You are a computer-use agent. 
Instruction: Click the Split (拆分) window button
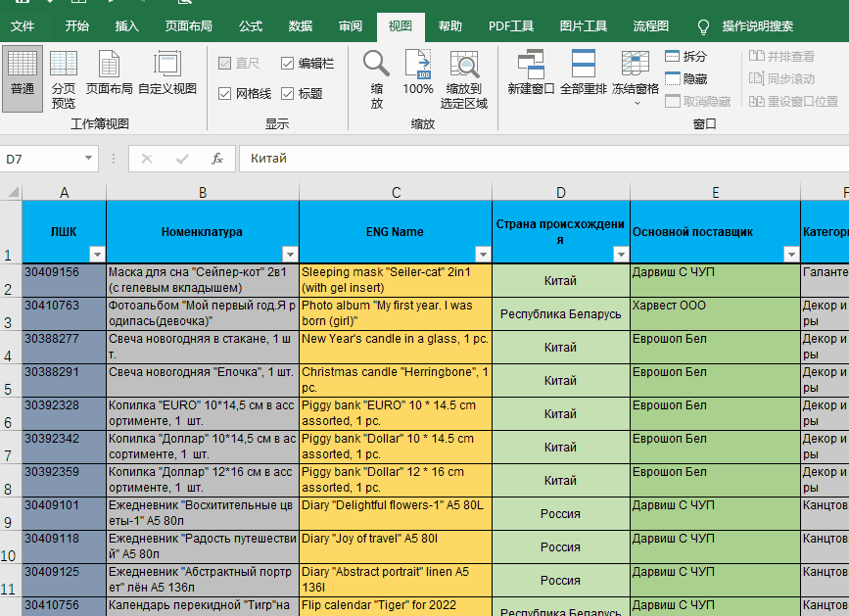point(685,57)
